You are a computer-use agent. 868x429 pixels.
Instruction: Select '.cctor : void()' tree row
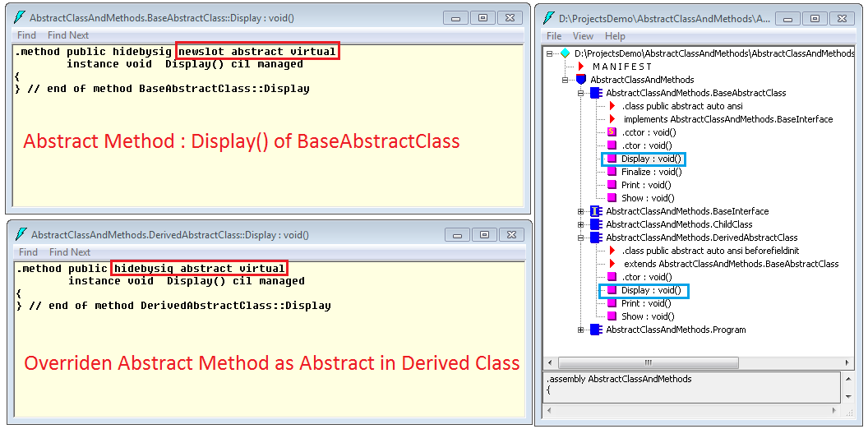click(649, 132)
